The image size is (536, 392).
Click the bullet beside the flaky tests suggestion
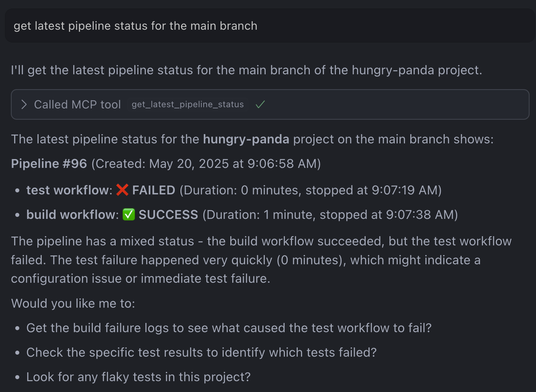pyautogui.click(x=17, y=376)
